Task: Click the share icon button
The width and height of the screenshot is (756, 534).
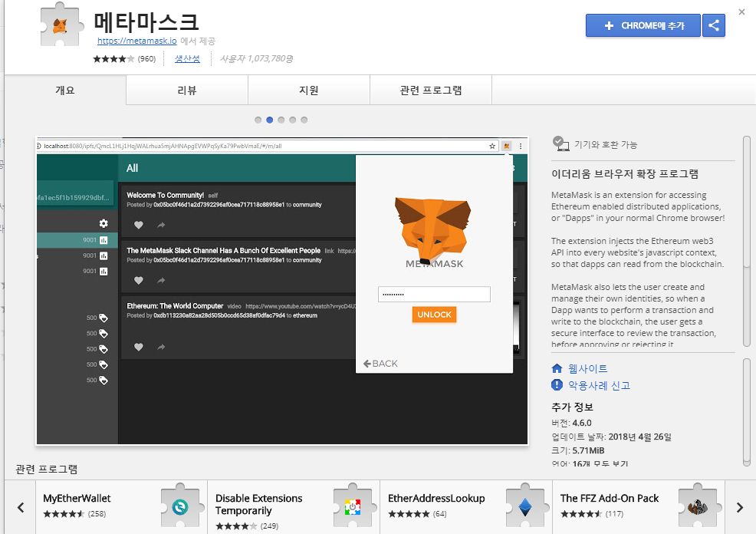Action: click(x=714, y=25)
